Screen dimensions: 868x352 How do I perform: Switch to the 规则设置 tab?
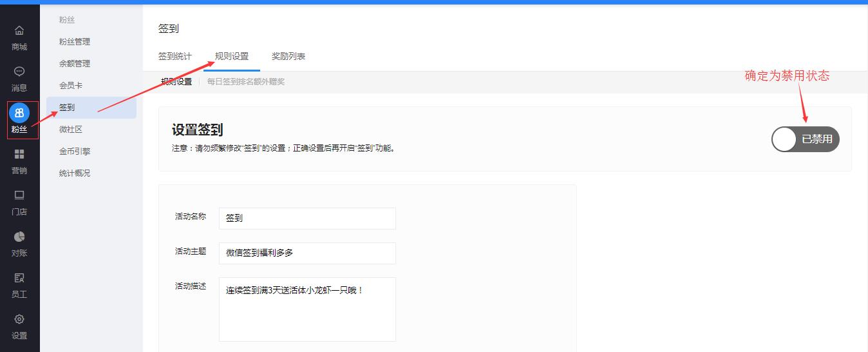point(232,57)
